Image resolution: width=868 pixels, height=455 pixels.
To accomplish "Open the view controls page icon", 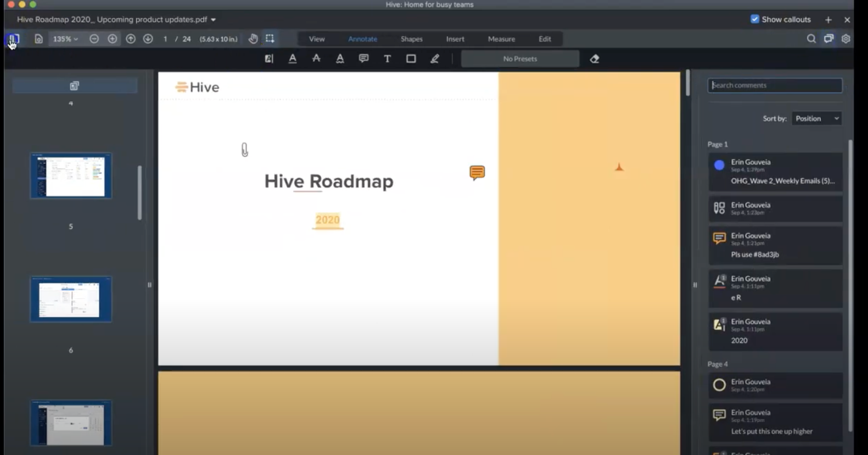I will (x=38, y=39).
